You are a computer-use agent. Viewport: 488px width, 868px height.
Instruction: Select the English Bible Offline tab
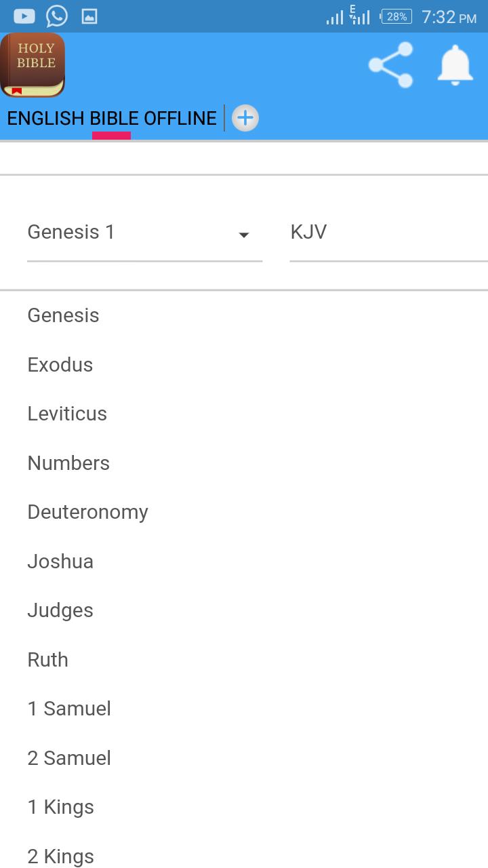(112, 118)
